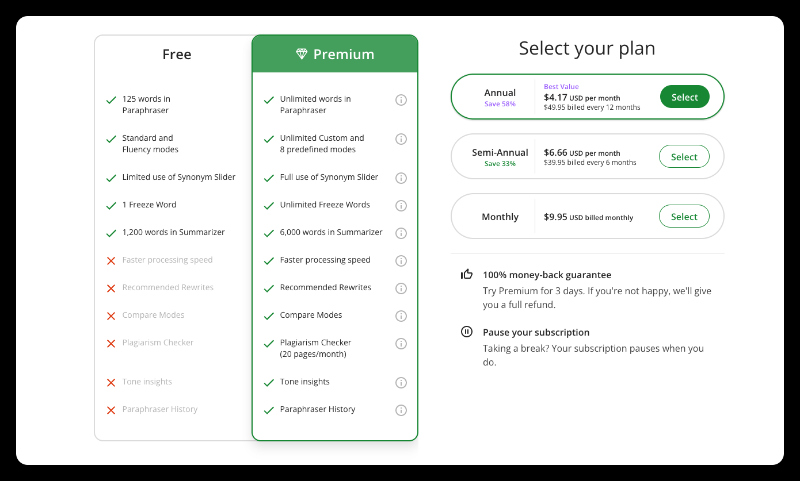Click info icon for Unlimited Custom modes
This screenshot has height=481, width=800.
pos(401,138)
